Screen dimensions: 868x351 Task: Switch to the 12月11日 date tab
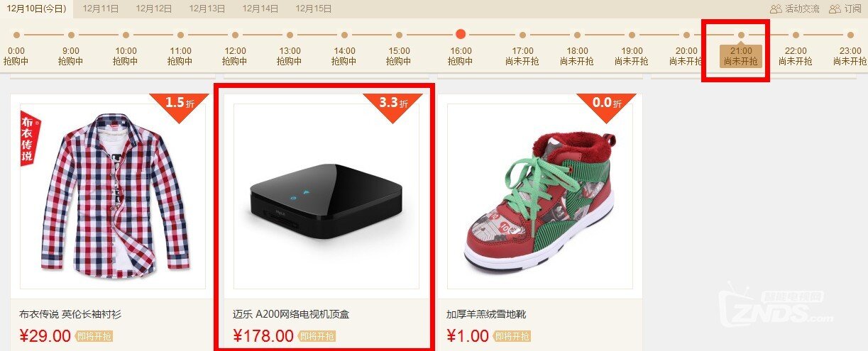click(101, 9)
